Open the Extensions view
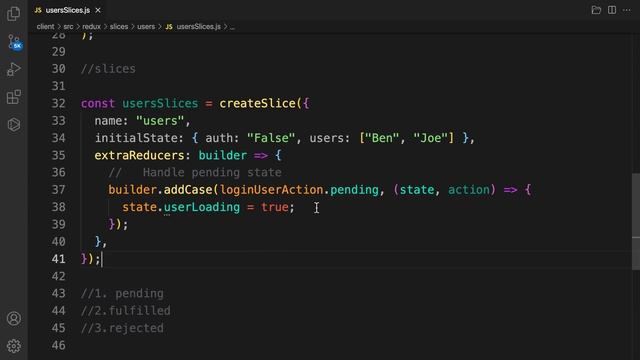640x360 pixels. click(13, 97)
